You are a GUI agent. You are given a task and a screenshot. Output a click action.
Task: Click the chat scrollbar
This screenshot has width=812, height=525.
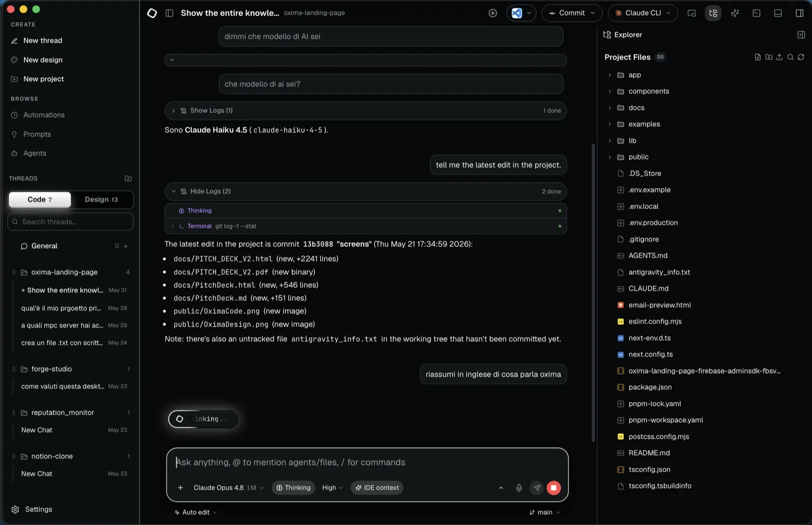(x=593, y=292)
